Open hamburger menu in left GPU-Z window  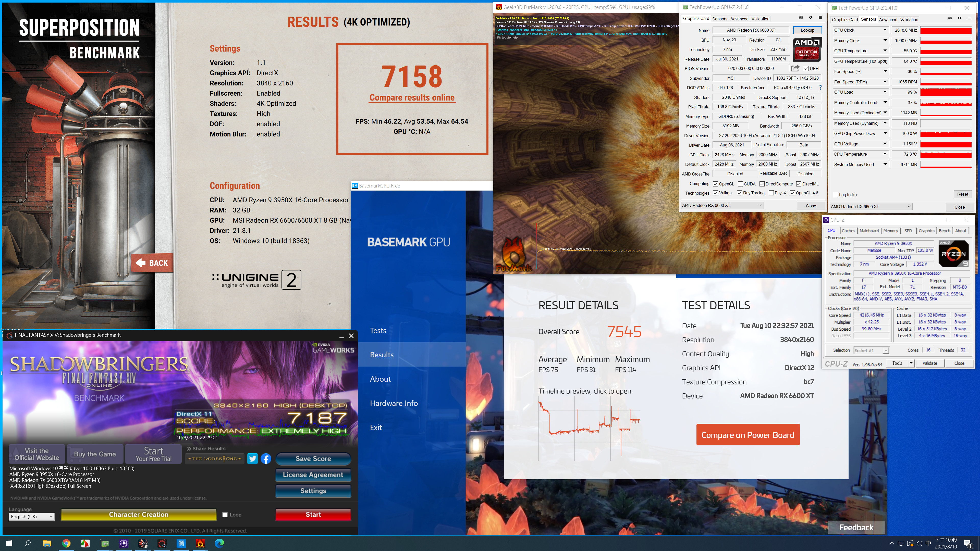point(820,18)
